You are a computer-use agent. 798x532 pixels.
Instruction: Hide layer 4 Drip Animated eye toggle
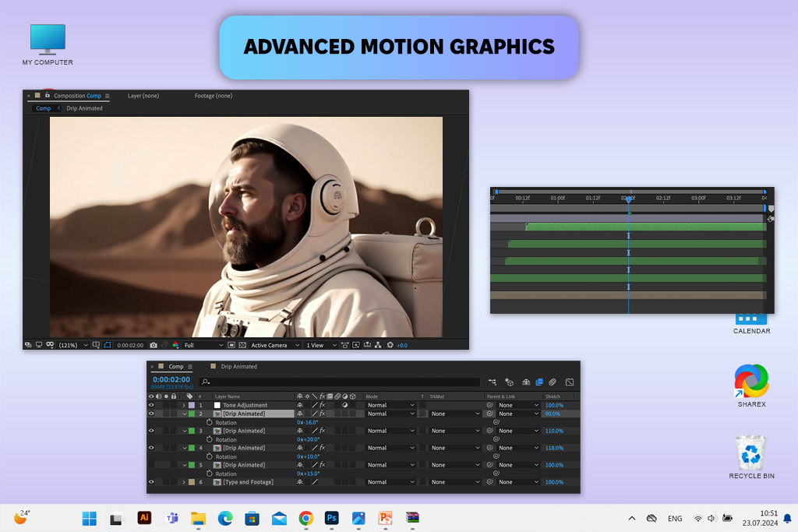click(x=151, y=448)
